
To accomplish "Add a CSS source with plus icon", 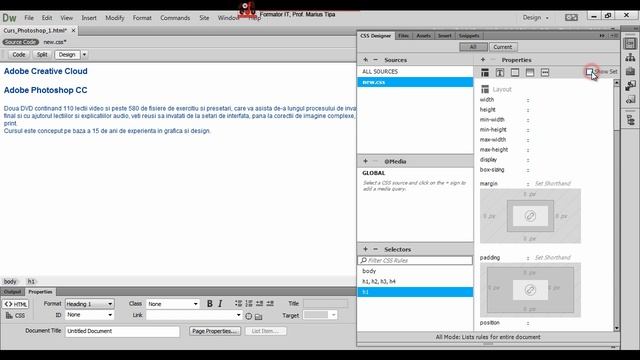I will tap(365, 60).
